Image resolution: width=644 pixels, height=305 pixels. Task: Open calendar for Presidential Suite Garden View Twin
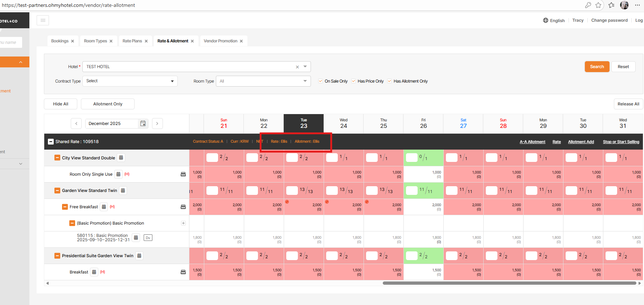(139, 256)
